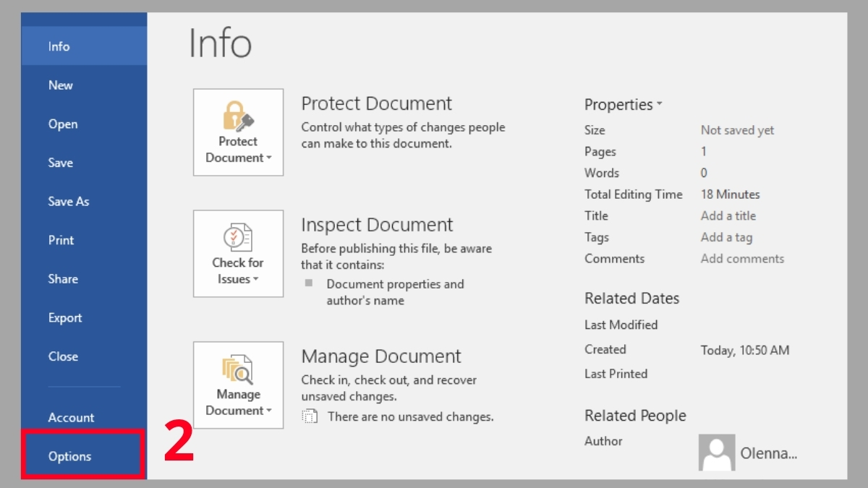The height and width of the screenshot is (488, 868).
Task: Click the Protect Document lock icon
Action: click(238, 116)
